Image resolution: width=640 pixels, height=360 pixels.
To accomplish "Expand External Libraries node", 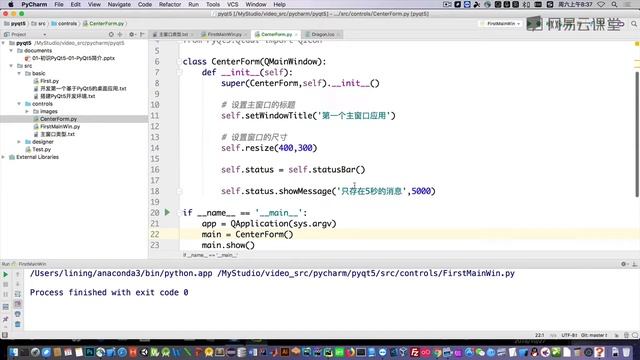I will click(4, 157).
